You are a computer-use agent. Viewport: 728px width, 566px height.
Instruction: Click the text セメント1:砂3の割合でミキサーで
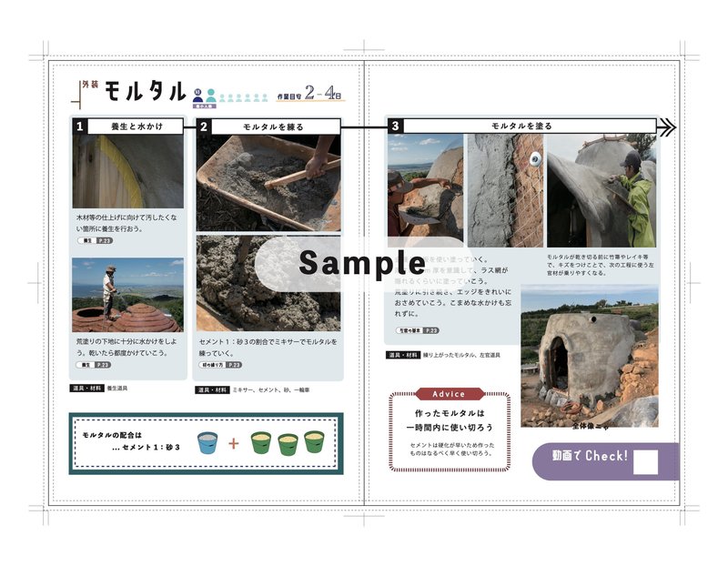click(x=268, y=342)
